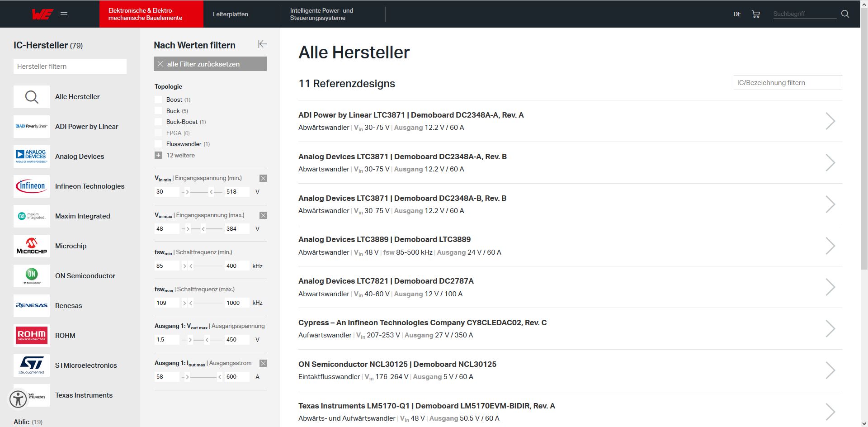Click the ADI Power by Linear logo
The width and height of the screenshot is (868, 427).
pyautogui.click(x=32, y=127)
